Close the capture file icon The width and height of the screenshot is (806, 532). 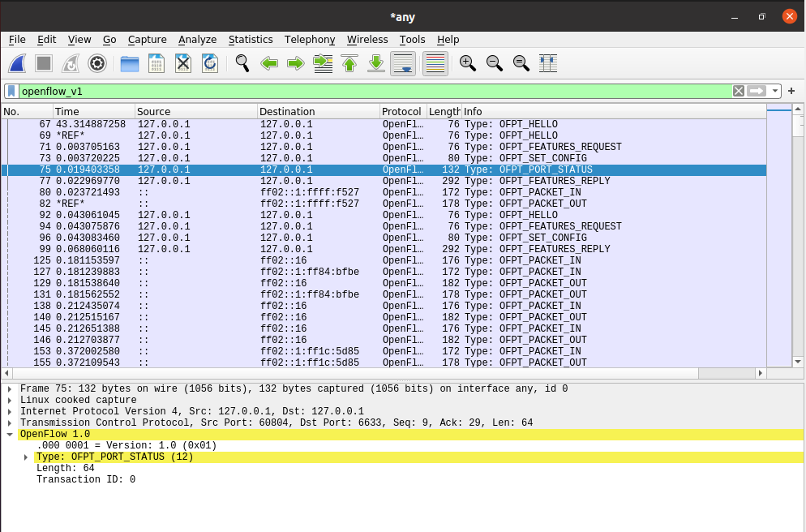tap(183, 63)
